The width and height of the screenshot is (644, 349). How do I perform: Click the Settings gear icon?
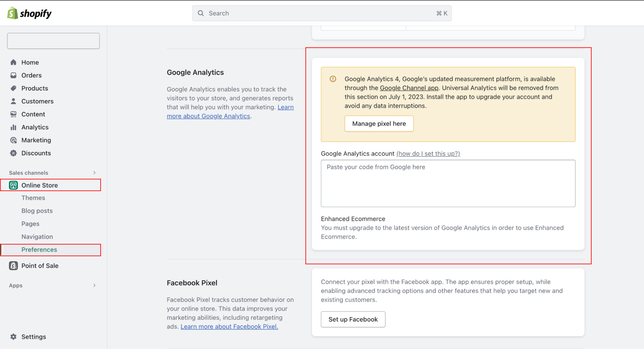13,337
